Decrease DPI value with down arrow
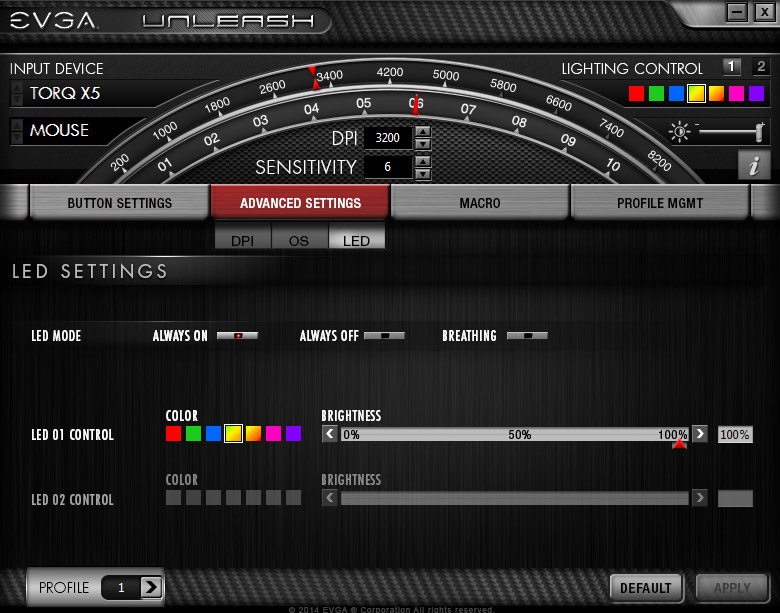 click(x=423, y=144)
